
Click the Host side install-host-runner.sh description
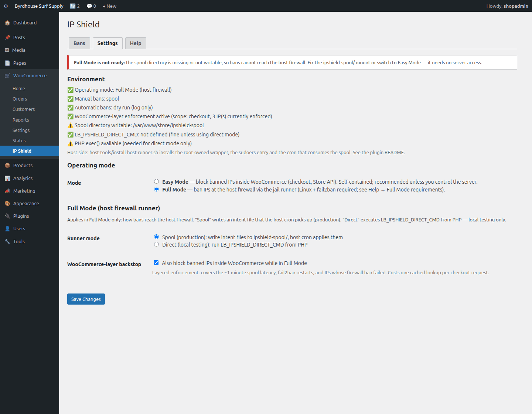coord(236,153)
